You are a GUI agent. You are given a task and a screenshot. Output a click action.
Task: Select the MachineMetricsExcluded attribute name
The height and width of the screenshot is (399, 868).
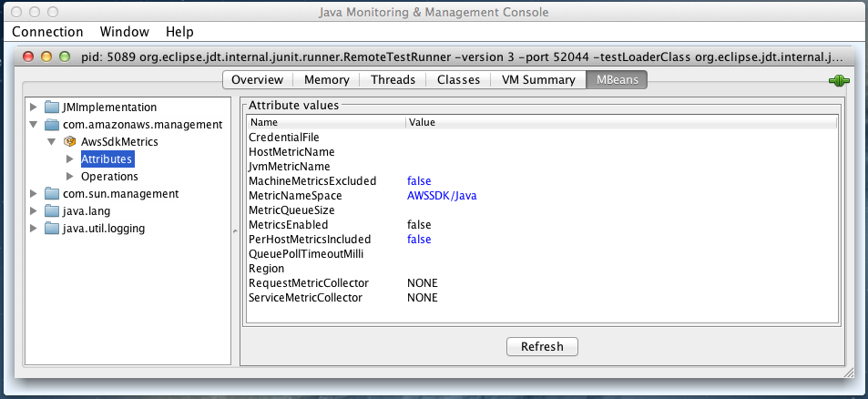(x=312, y=181)
